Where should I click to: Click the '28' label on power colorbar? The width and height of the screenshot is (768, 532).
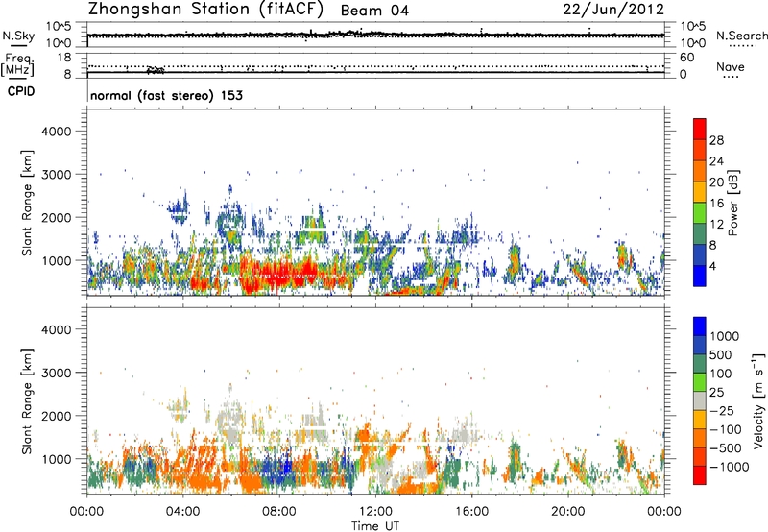coord(716,140)
